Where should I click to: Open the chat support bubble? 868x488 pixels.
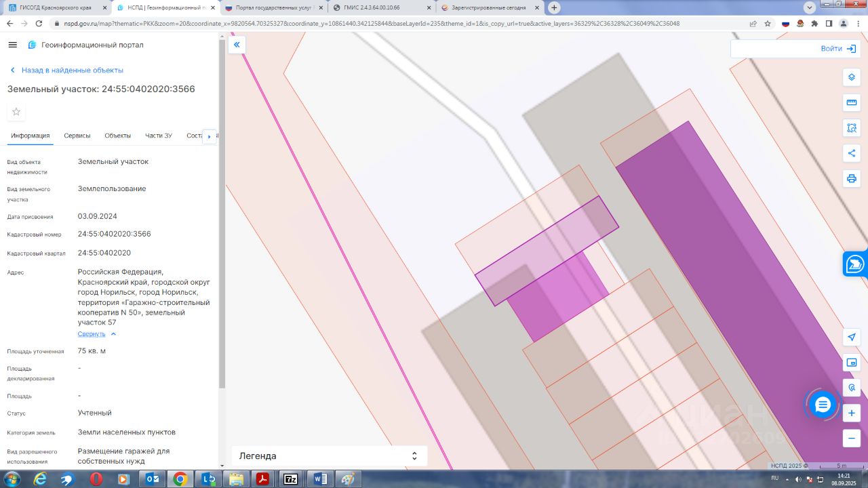(823, 405)
